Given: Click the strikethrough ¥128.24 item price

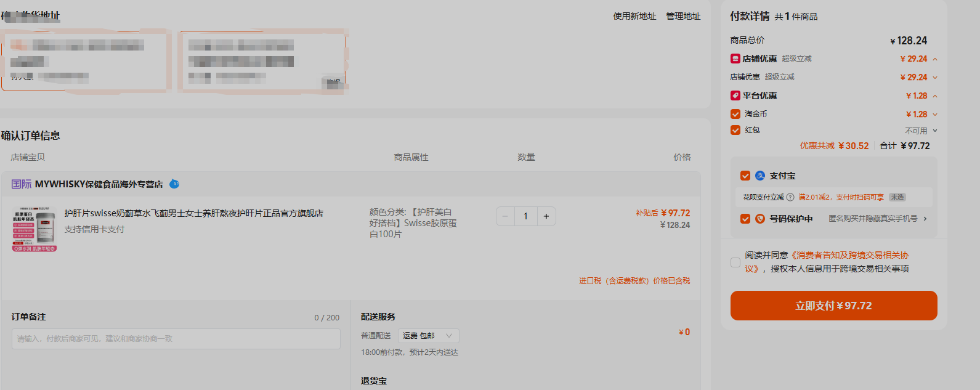Looking at the screenshot, I should coord(675,225).
